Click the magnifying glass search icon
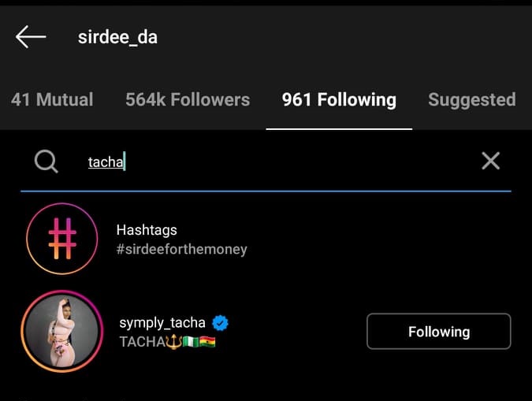 (x=47, y=162)
